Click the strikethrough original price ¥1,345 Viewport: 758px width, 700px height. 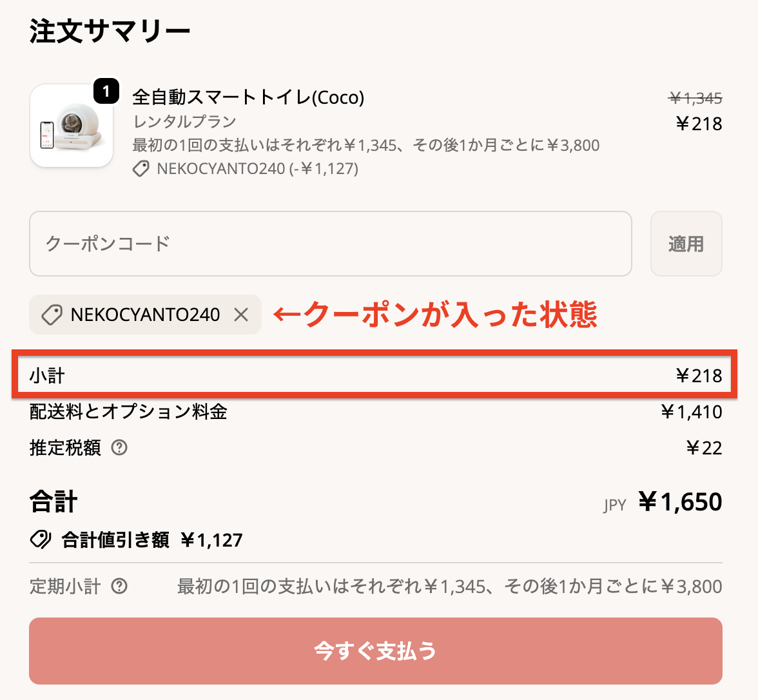[695, 98]
